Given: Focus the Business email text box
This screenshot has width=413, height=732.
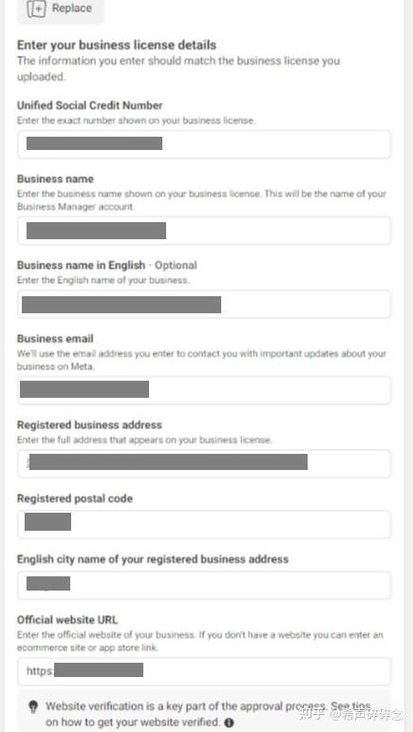Looking at the screenshot, I should (x=204, y=390).
